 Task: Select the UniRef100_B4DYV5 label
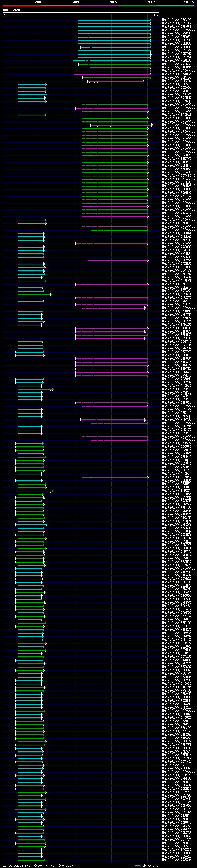pyautogui.click(x=177, y=159)
